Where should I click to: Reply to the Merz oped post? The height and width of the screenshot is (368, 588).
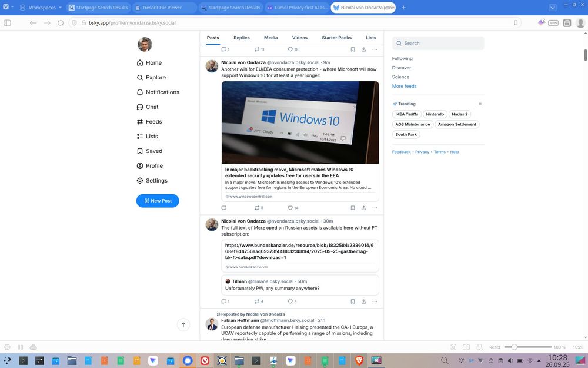click(x=225, y=301)
